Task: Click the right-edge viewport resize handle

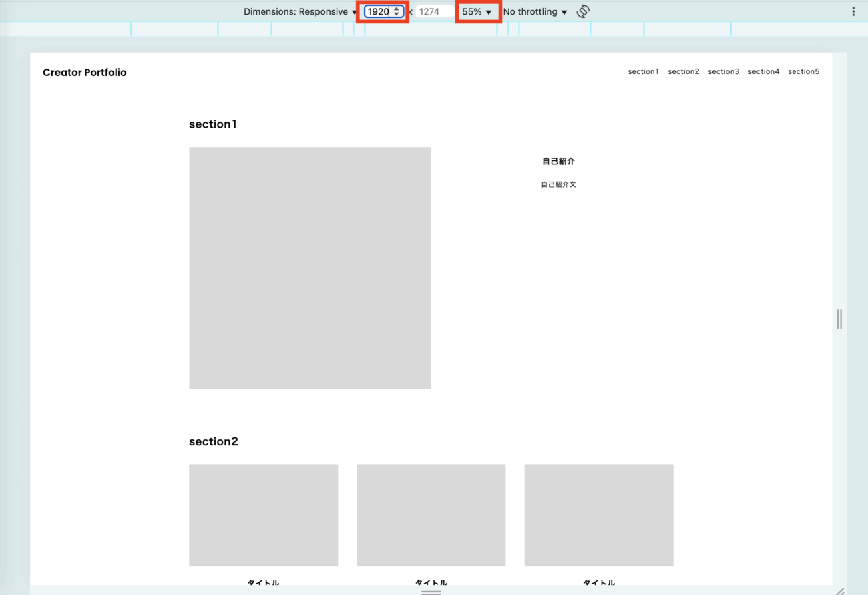Action: 839,319
